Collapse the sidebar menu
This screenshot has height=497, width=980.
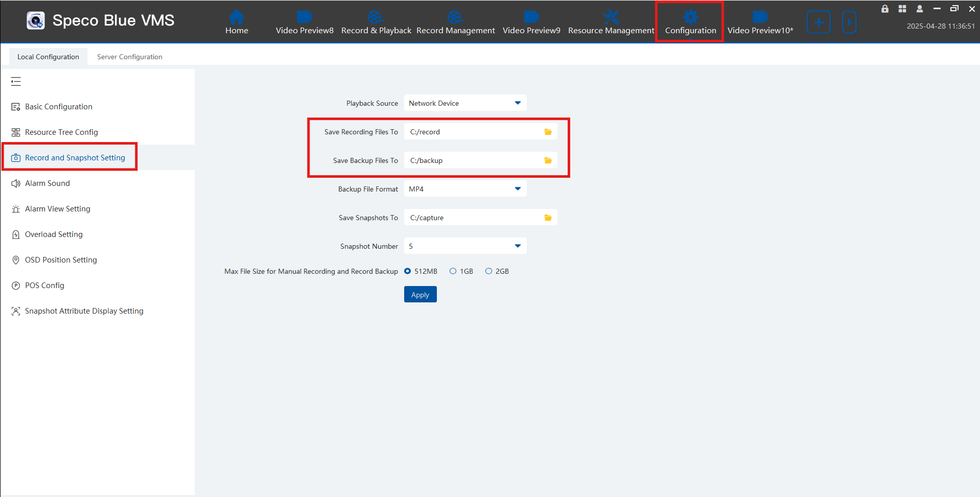tap(15, 81)
